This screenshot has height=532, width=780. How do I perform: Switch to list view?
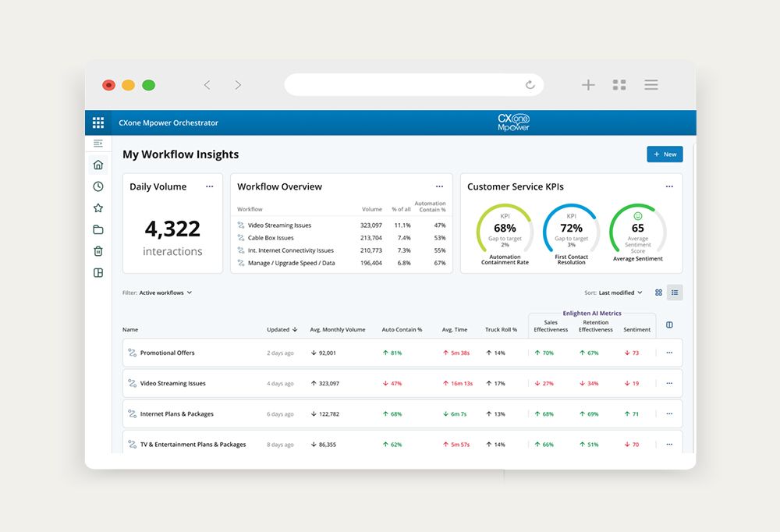coord(675,293)
